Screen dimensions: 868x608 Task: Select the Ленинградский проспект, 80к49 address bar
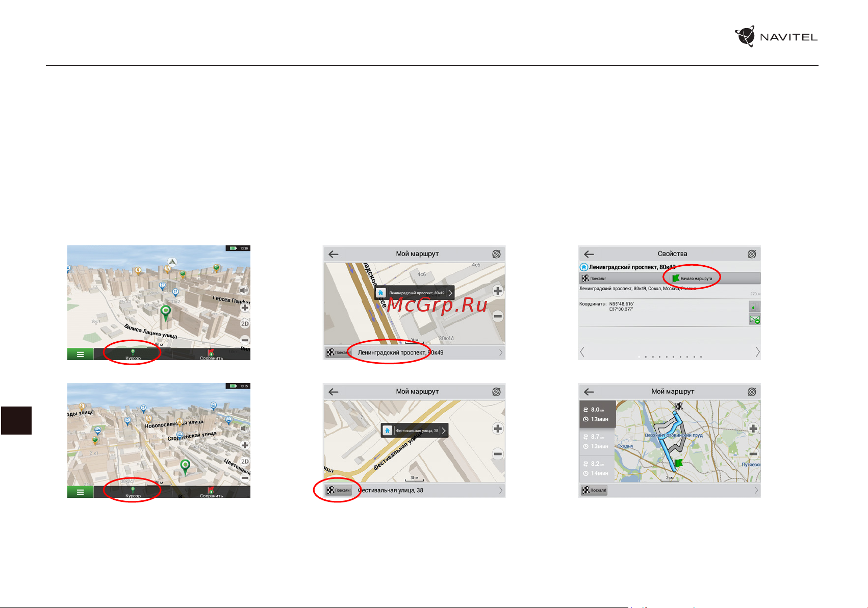pos(415,352)
